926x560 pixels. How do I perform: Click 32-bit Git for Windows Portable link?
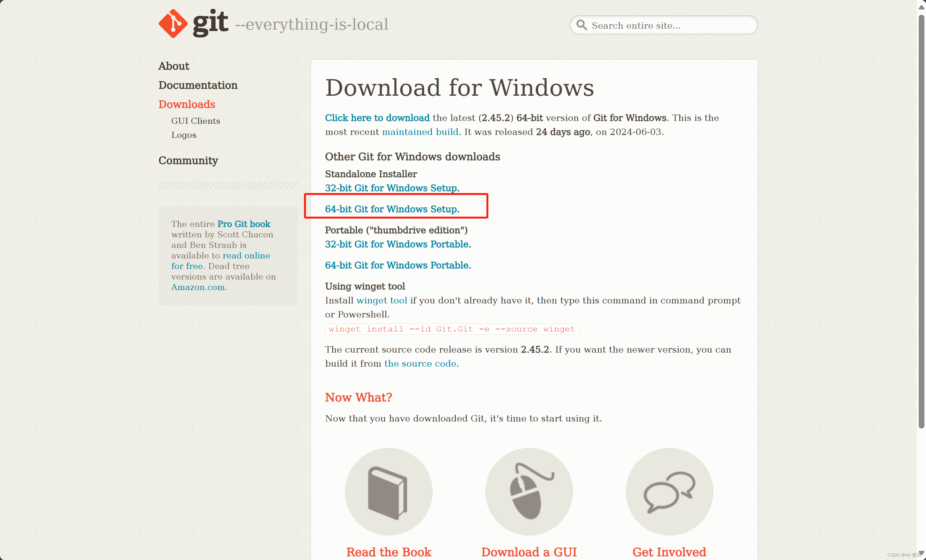click(x=396, y=244)
